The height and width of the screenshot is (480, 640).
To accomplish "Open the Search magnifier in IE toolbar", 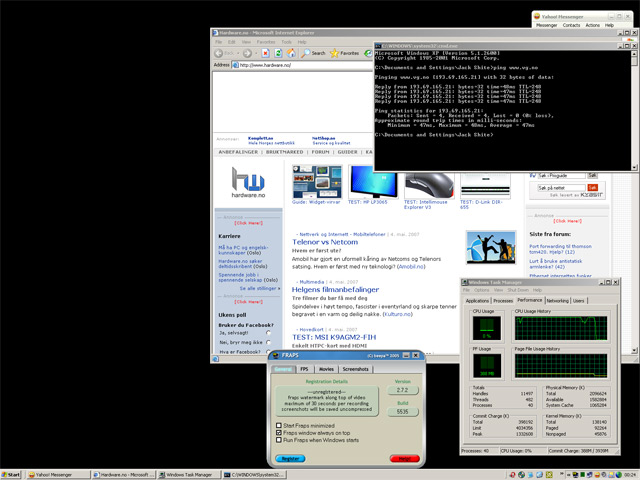I will tap(313, 53).
